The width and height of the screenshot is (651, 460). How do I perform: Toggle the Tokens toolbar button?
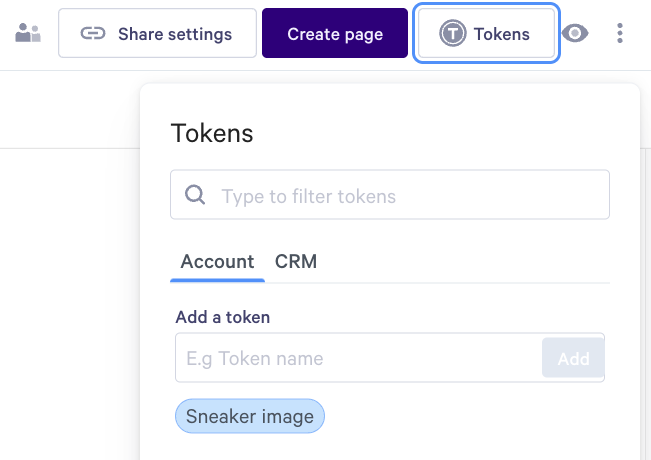[486, 33]
